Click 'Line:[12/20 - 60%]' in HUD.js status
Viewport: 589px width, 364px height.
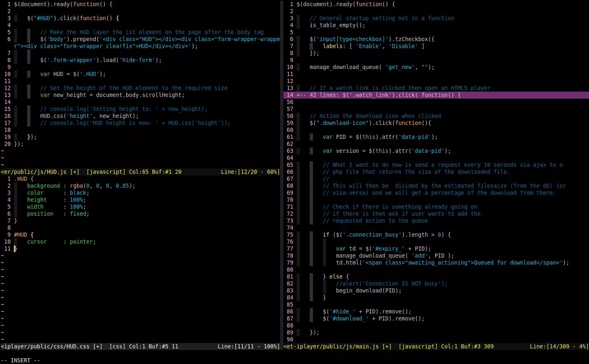pyautogui.click(x=250, y=172)
